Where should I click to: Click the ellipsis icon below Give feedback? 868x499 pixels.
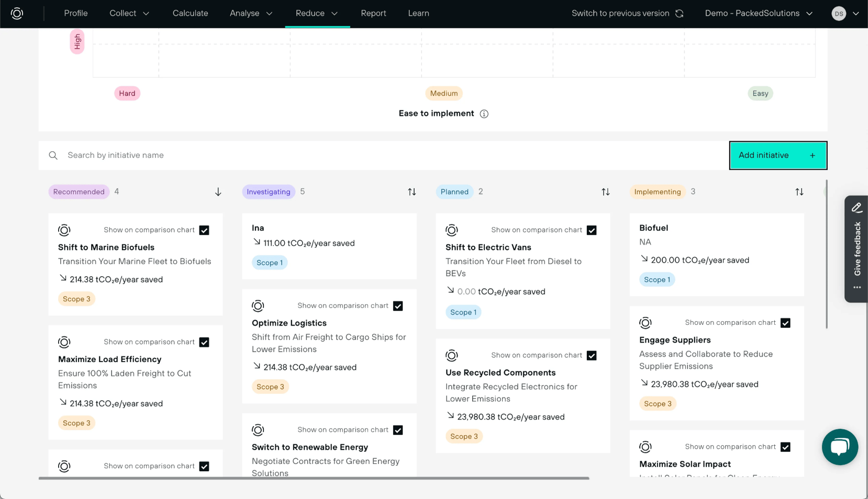tap(857, 287)
